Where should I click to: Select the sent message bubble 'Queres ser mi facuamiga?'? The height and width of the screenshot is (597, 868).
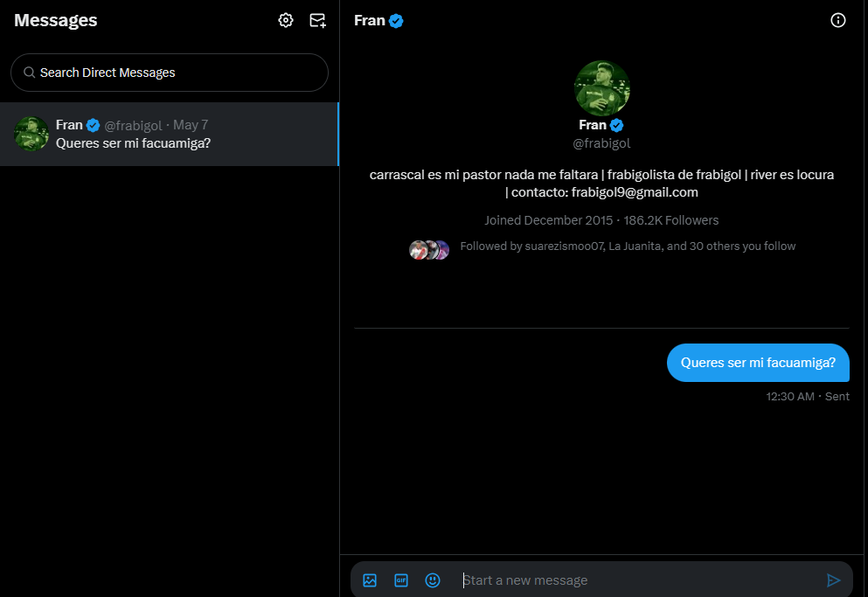pos(758,363)
